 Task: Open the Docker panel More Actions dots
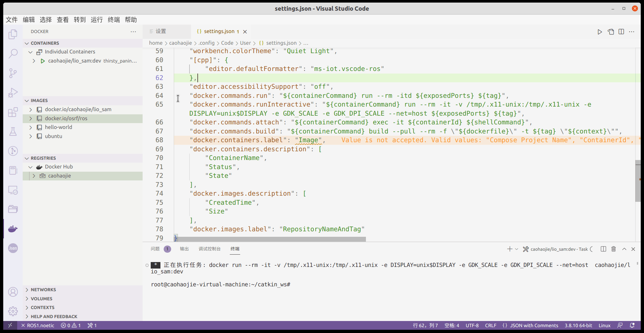pyautogui.click(x=133, y=32)
